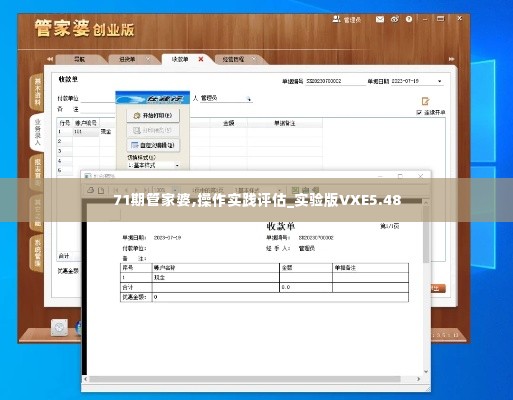The width and height of the screenshot is (513, 400).
Task: Click the 合计 label in main table footer
Action: coord(64,256)
